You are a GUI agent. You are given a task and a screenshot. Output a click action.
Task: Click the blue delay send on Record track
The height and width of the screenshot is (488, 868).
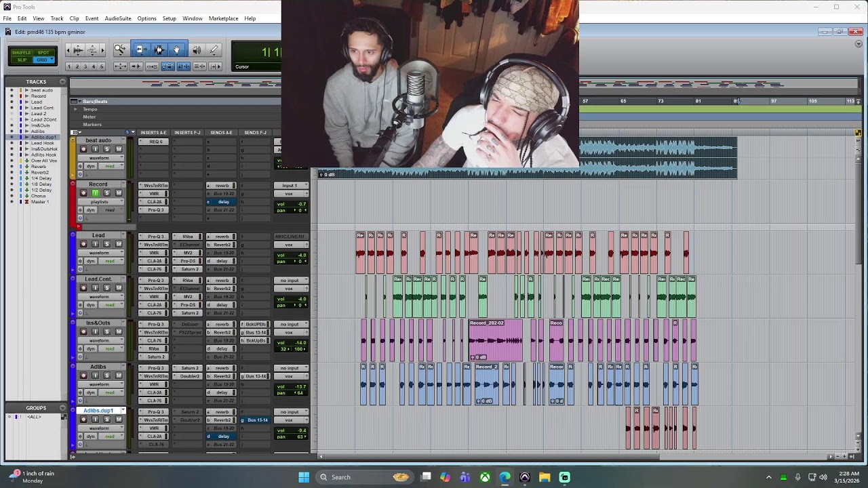(222, 202)
